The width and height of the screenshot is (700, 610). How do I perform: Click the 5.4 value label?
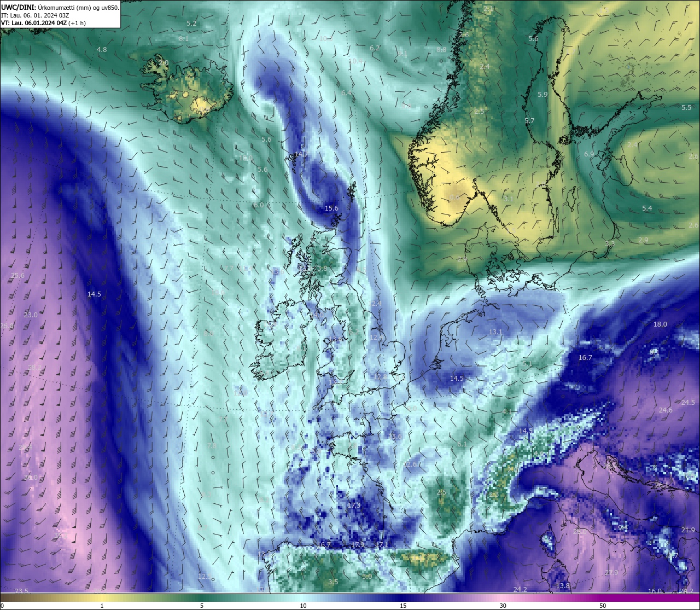point(647,208)
